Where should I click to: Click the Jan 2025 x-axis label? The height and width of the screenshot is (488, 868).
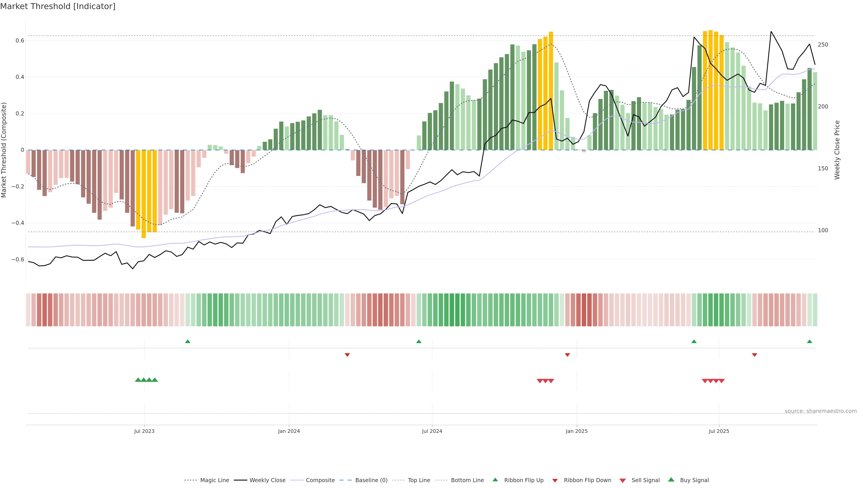tap(577, 431)
